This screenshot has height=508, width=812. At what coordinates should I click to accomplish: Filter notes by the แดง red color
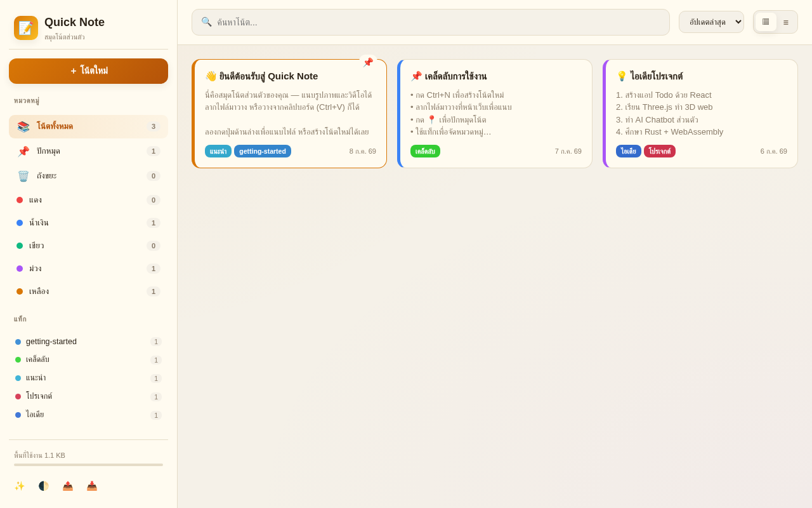point(89,200)
